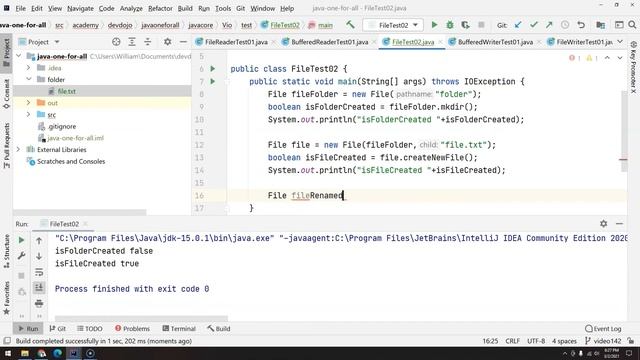Run main method gutter arrow
This screenshot has height=360, width=640.
213,81
